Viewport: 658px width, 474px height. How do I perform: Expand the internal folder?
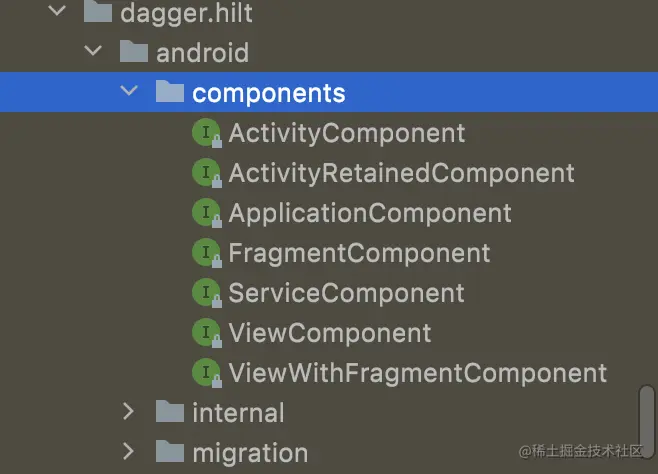(x=128, y=412)
